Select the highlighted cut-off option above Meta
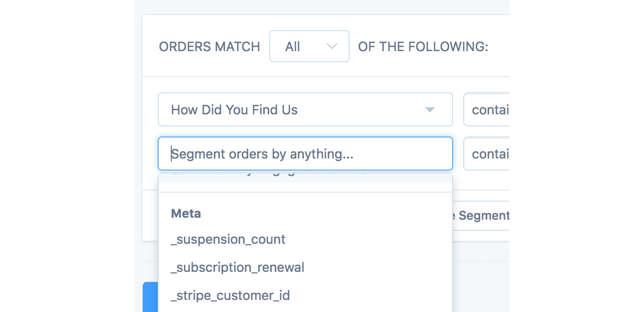This screenshot has width=644, height=312. point(305,178)
